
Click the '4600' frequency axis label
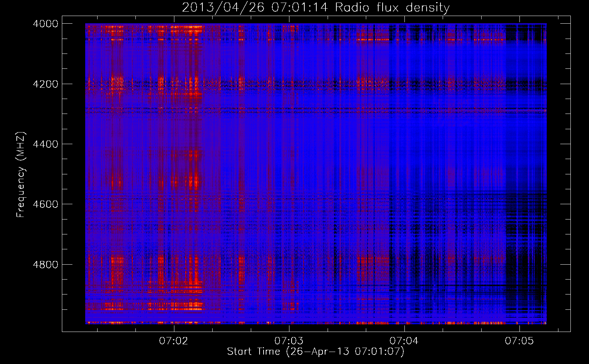click(x=46, y=204)
